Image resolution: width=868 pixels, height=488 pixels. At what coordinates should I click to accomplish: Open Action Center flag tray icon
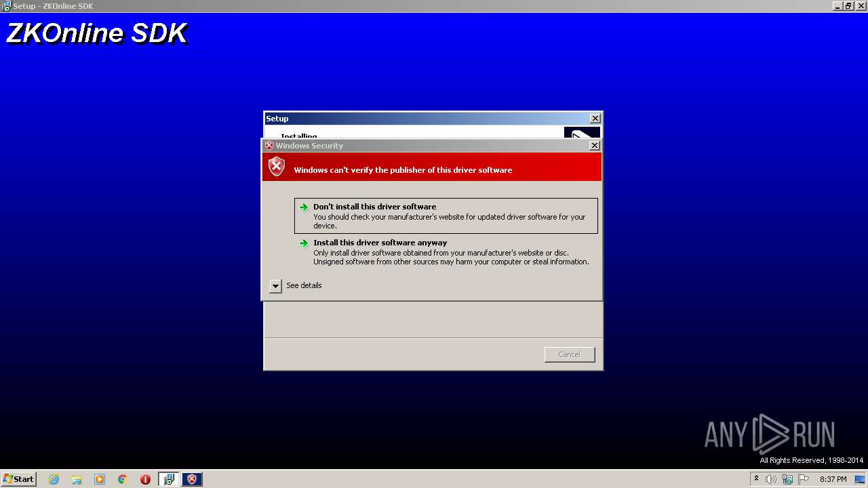pyautogui.click(x=804, y=479)
